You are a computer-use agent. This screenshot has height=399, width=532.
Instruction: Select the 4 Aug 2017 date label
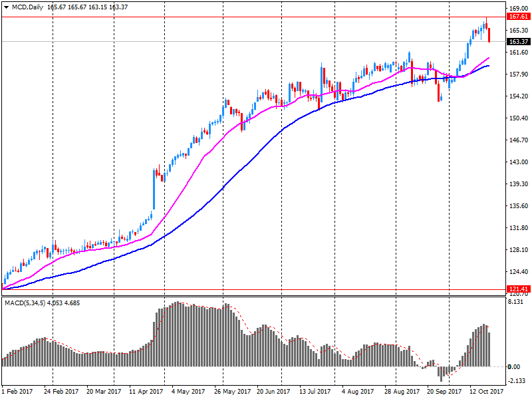coord(358,391)
